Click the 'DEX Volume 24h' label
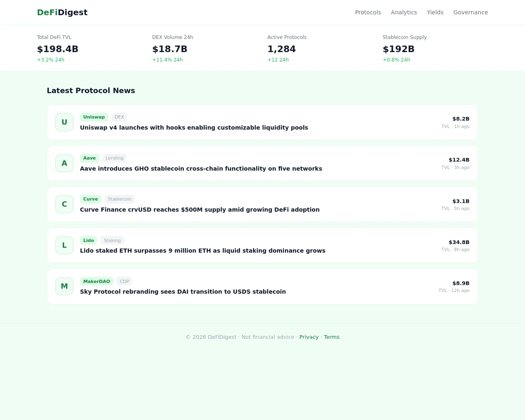Viewport: 525px width, 420px height. [x=173, y=37]
